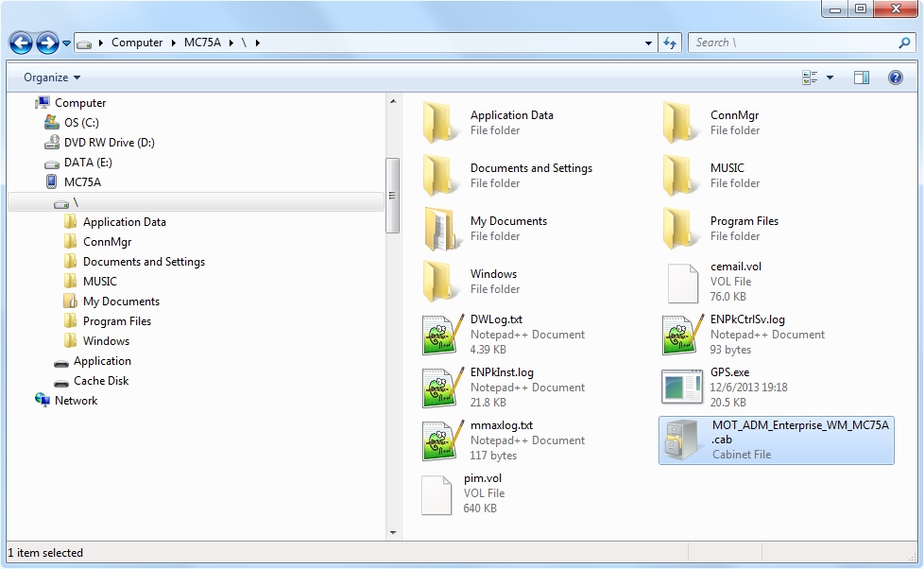Screen dimensions: 924x569
Task: Open the Organize menu
Action: 49,77
